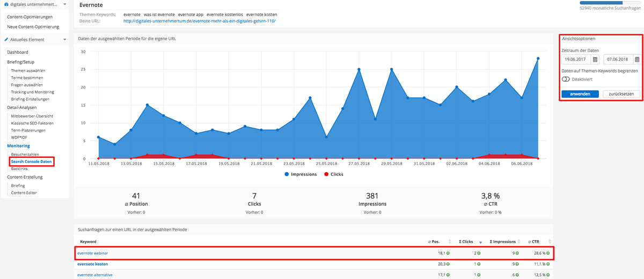Select Search Console Daten

(32, 161)
